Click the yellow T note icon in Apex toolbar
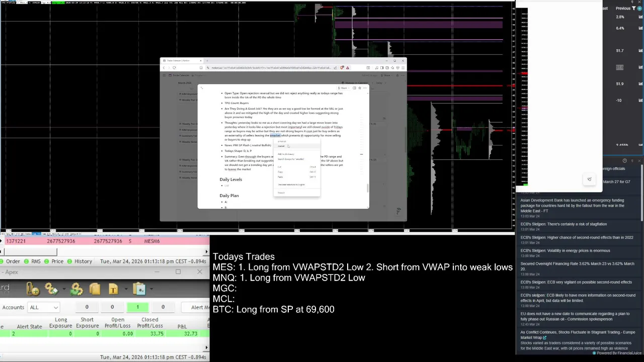The image size is (644, 362). pyautogui.click(x=113, y=289)
